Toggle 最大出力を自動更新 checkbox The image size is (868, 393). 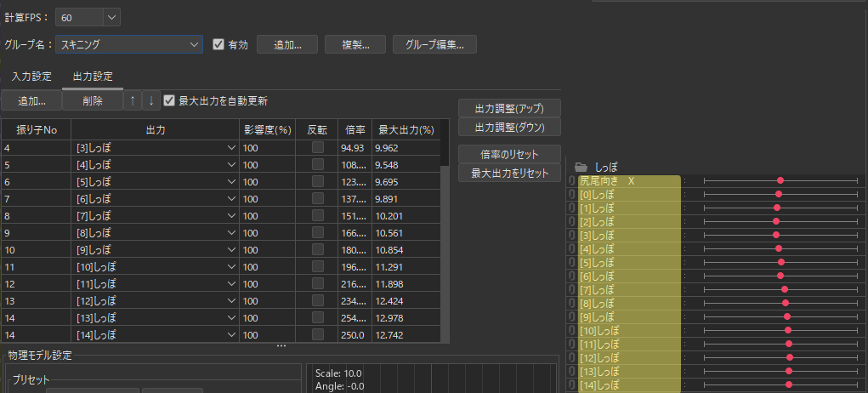(x=169, y=100)
